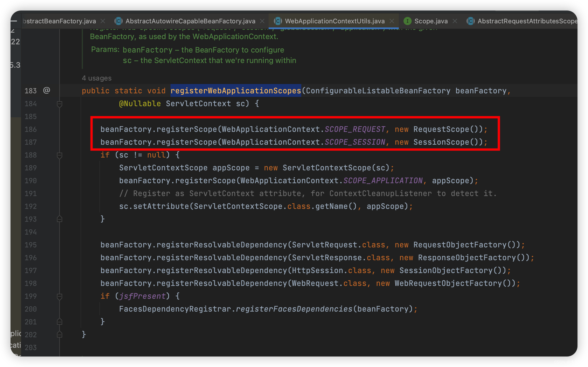Close the AbstractBeanFactory.java tab
This screenshot has width=588, height=367.
(x=103, y=21)
